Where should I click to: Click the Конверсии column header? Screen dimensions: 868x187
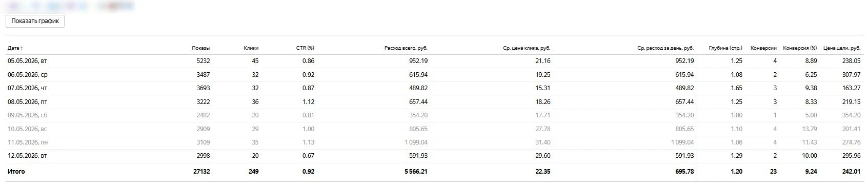pyautogui.click(x=763, y=48)
